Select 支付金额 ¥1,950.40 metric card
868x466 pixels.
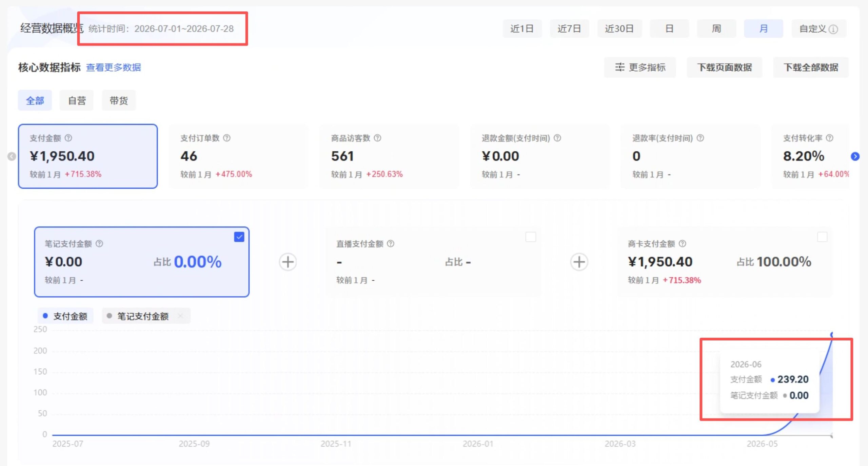pyautogui.click(x=88, y=156)
